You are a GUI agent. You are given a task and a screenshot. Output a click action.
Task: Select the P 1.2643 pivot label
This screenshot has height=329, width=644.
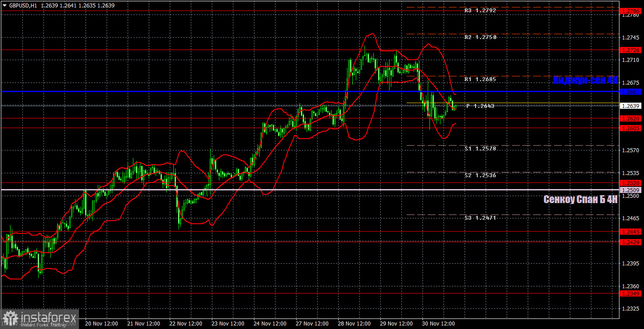point(480,106)
